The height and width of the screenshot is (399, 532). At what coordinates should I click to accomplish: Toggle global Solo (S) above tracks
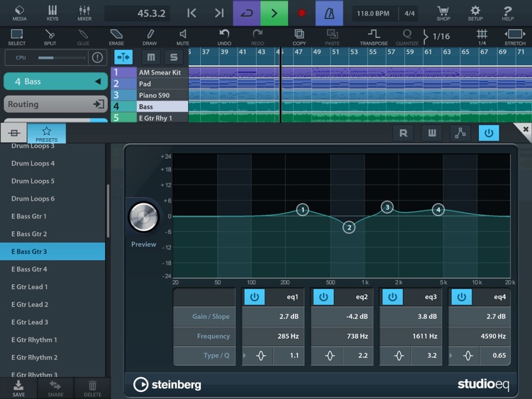(x=173, y=57)
